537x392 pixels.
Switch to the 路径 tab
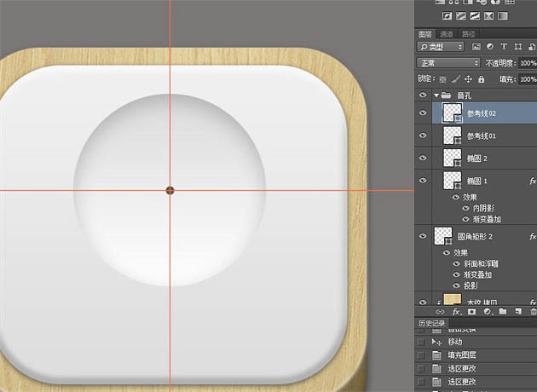[468, 32]
